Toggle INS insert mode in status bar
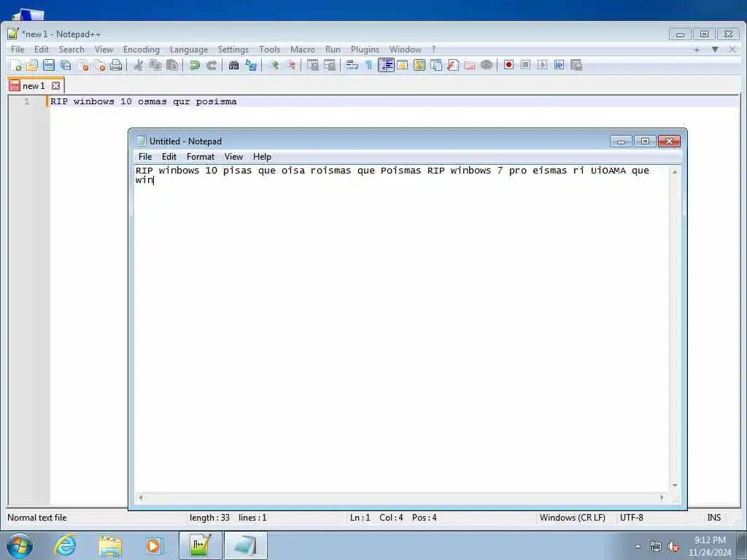 713,518
